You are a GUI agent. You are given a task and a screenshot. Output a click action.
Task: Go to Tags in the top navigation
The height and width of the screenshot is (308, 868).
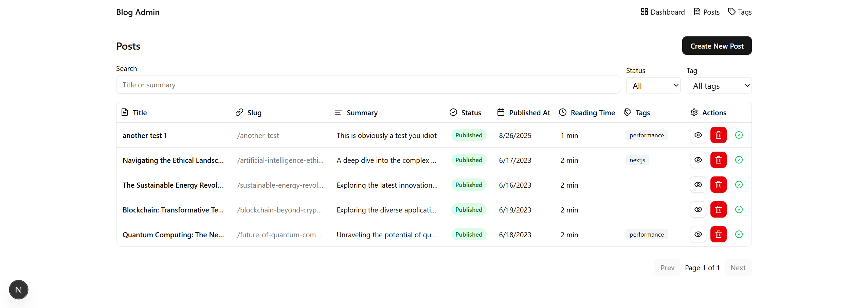740,12
